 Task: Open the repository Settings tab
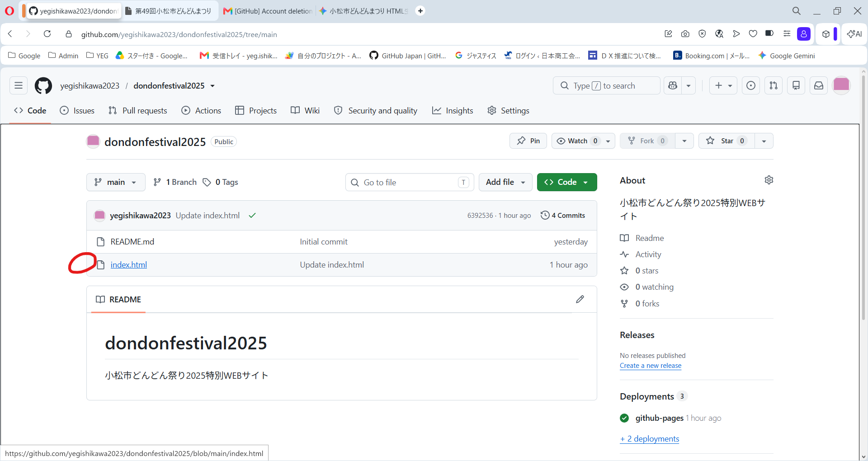[509, 111]
